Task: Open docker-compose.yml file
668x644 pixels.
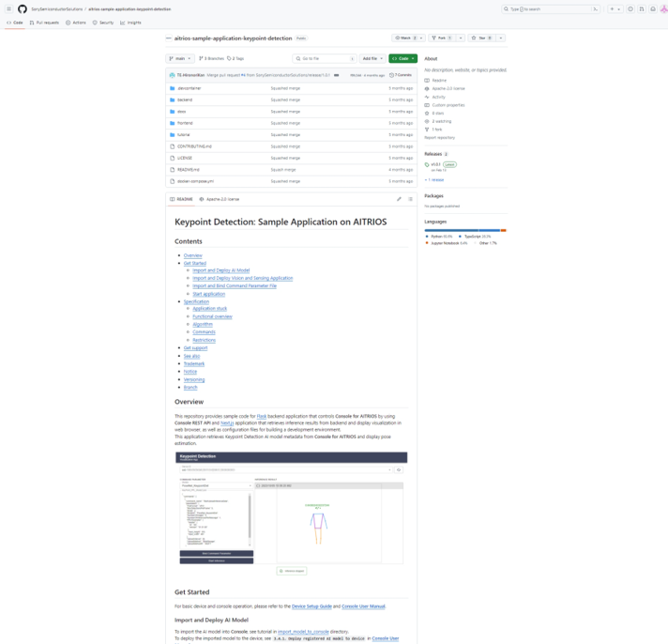Action: pyautogui.click(x=195, y=181)
